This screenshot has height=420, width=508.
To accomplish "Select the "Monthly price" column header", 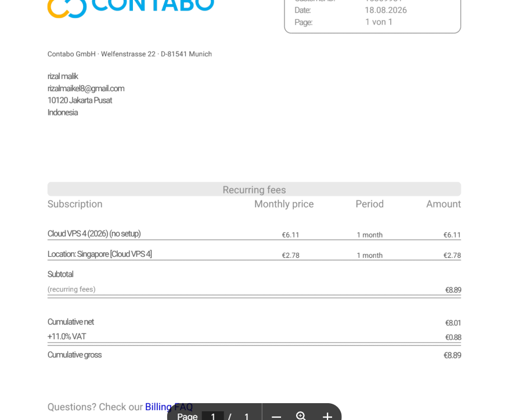I will coord(284,204).
